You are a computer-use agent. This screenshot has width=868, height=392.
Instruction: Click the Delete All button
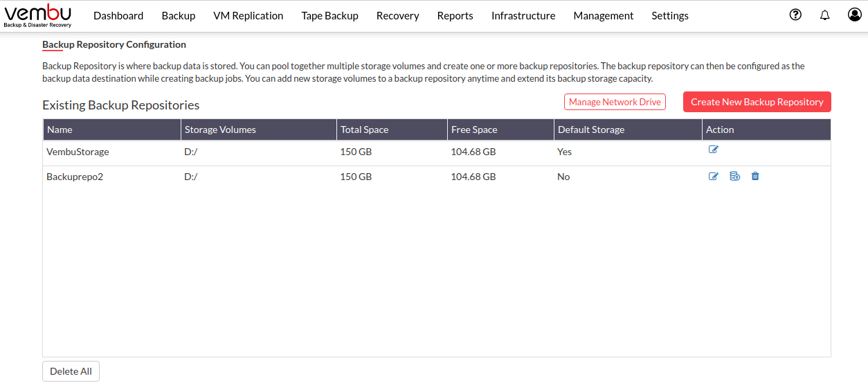pyautogui.click(x=71, y=371)
